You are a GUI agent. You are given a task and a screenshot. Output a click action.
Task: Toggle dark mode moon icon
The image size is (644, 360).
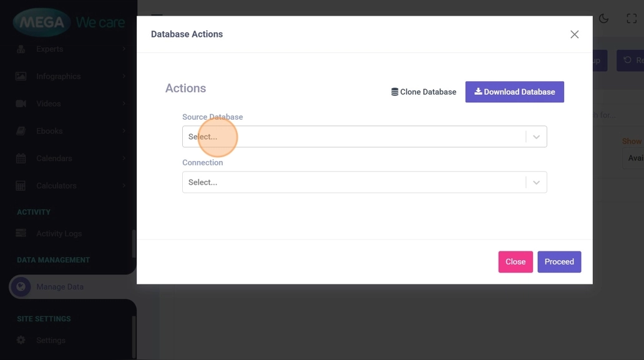[x=603, y=19]
